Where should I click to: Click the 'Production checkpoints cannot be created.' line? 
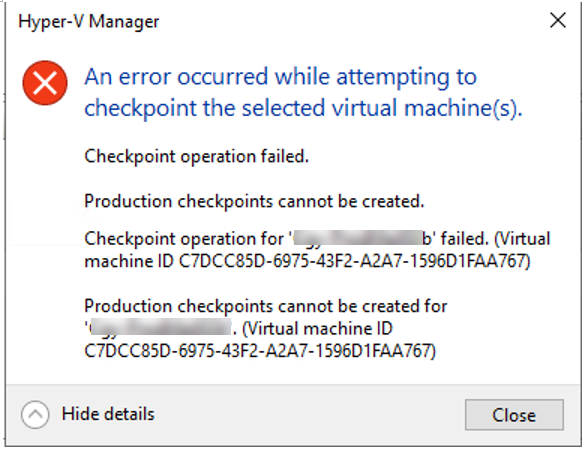click(254, 202)
